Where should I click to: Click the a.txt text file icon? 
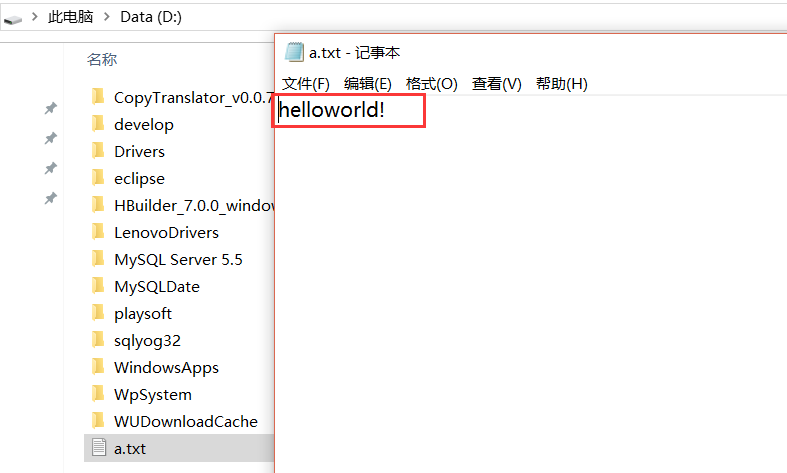coord(98,448)
